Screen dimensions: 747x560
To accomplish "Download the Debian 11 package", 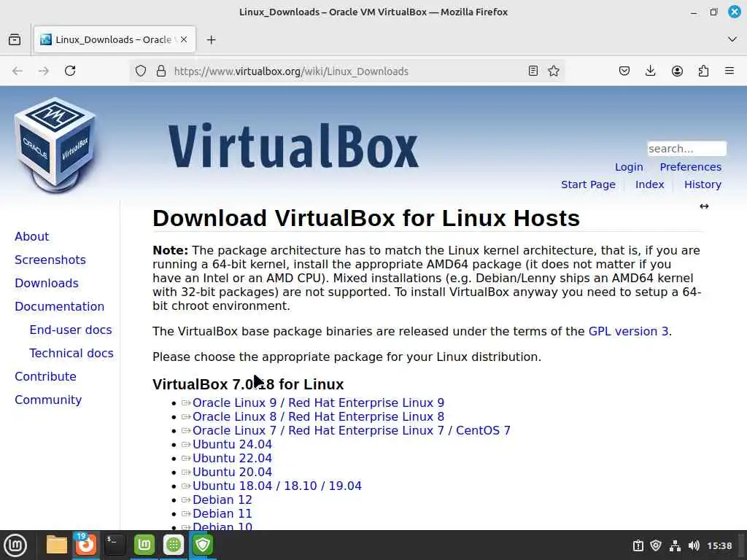I will pyautogui.click(x=222, y=513).
